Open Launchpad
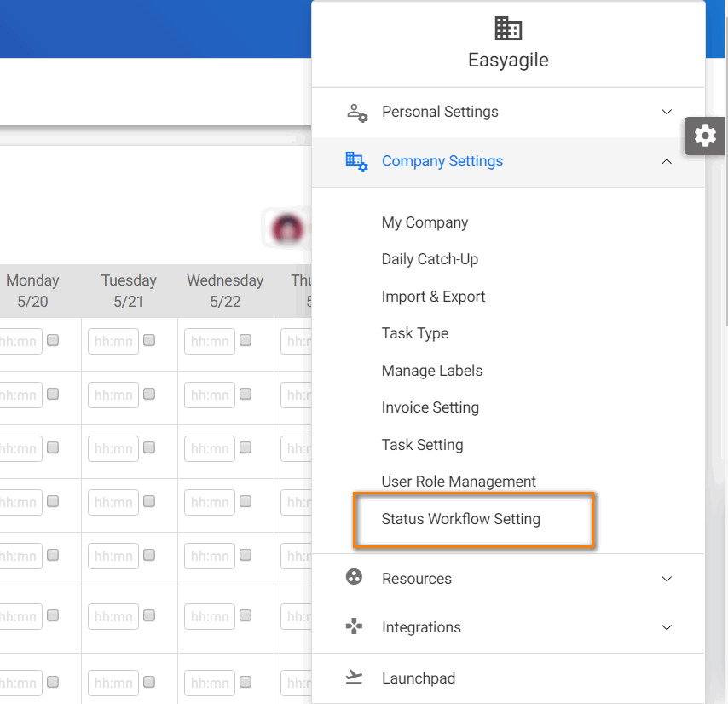The height and width of the screenshot is (704, 728). pos(508,678)
